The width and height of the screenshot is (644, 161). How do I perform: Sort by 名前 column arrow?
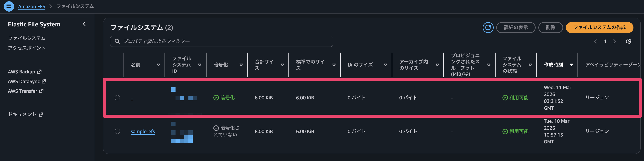tap(158, 65)
